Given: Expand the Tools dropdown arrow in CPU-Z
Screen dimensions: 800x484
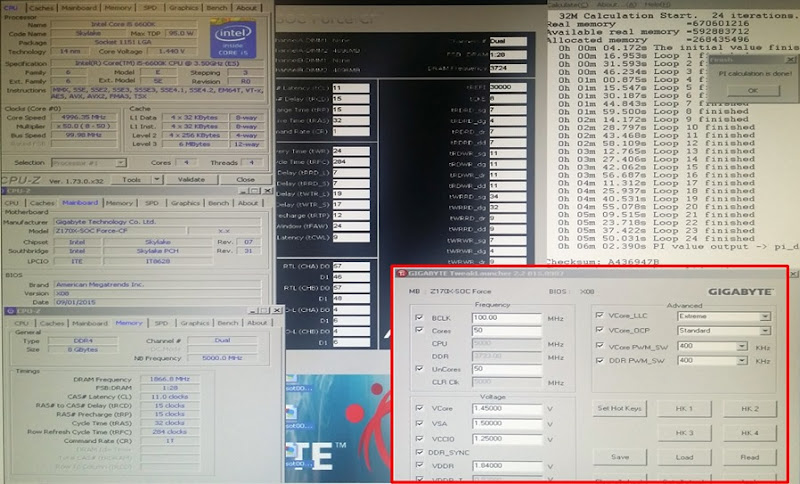Looking at the screenshot, I should pyautogui.click(x=157, y=180).
